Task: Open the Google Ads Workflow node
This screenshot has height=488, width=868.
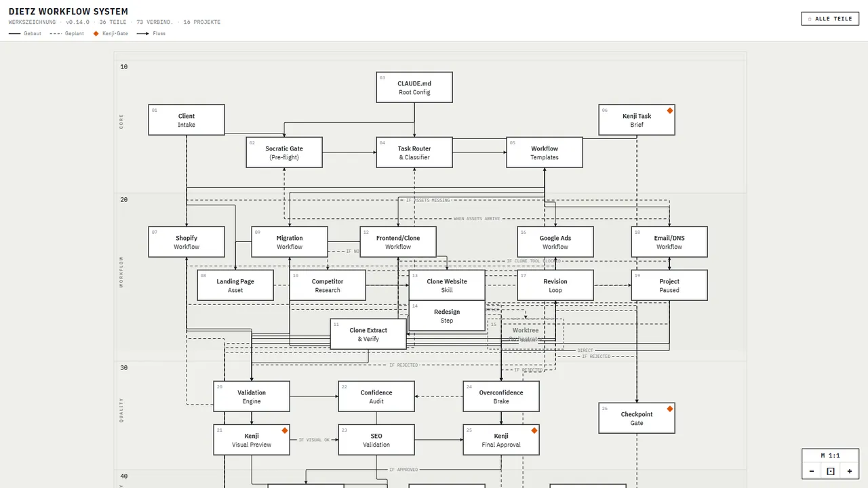Action: (x=555, y=242)
